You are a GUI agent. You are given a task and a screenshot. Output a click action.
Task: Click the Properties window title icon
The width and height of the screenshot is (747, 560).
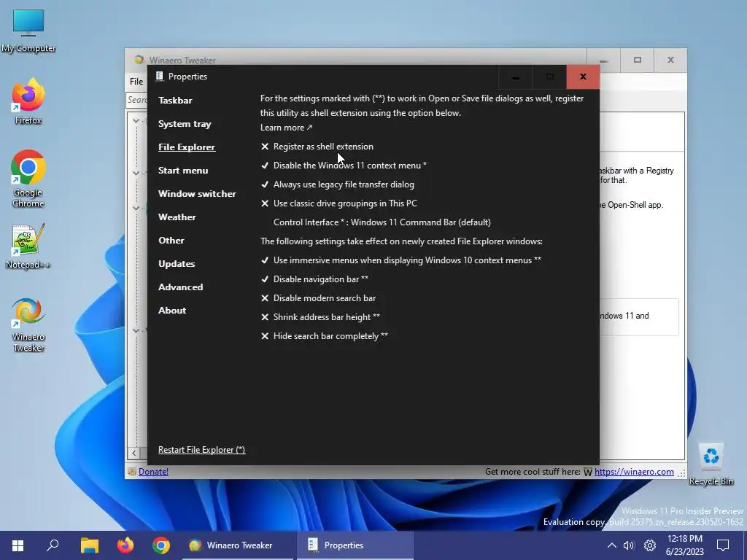(x=160, y=76)
